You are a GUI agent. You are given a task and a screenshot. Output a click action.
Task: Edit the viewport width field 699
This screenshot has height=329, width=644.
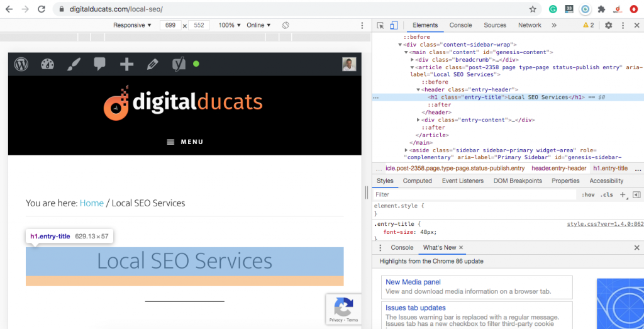coord(170,25)
